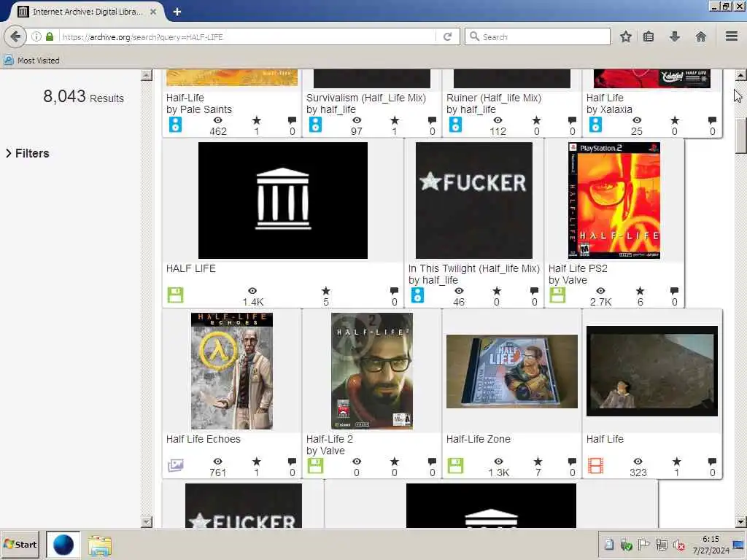Open In This Twilight (Half_life Mix) link
The image size is (747, 560).
click(x=474, y=268)
